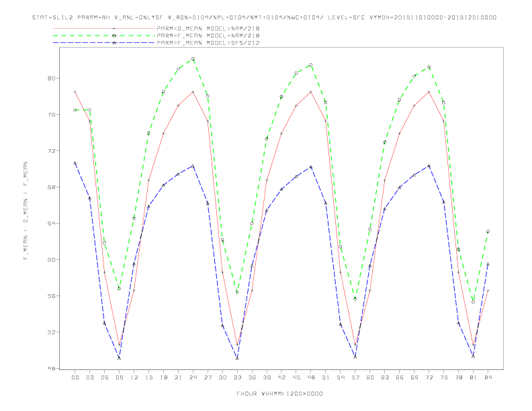Click x-axis tick label 63

point(385,377)
